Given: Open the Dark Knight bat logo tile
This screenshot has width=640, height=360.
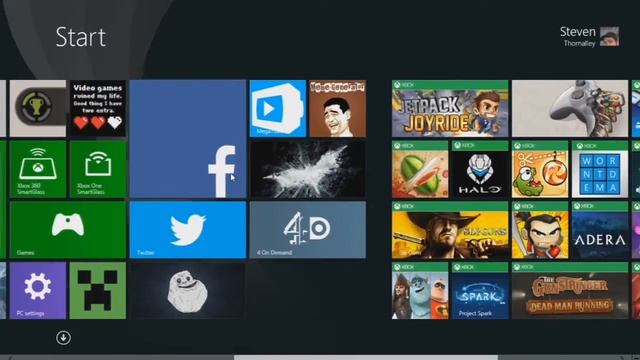Looking at the screenshot, I should pos(308,169).
